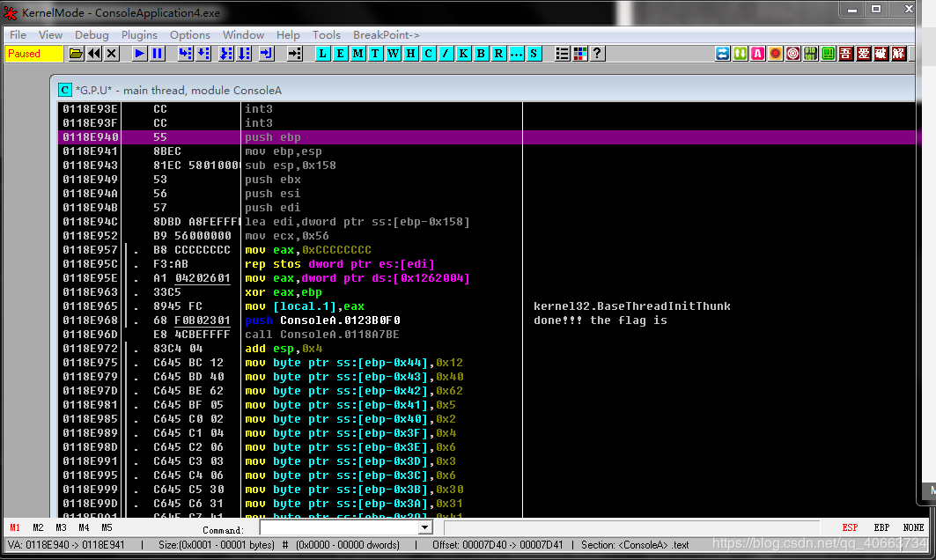Click the Go To Address arrow icon
936x560 pixels.
[295, 54]
